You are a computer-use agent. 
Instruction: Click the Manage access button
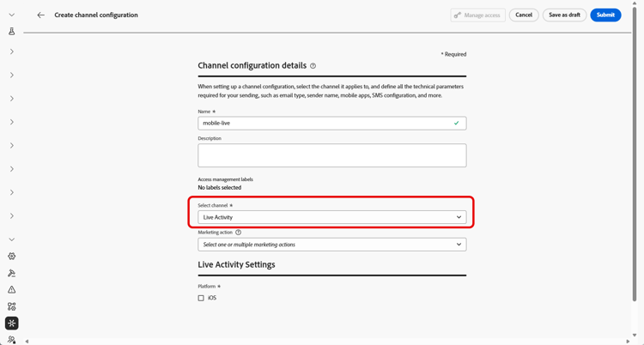tap(477, 15)
